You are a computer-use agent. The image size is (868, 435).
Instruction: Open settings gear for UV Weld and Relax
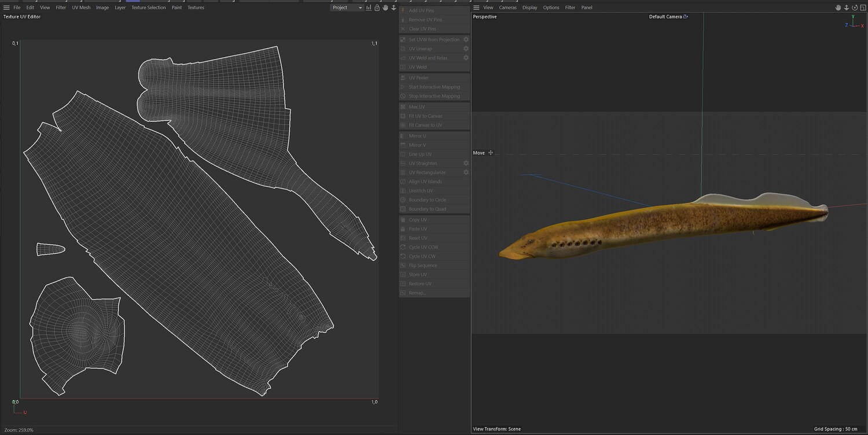[x=466, y=58]
